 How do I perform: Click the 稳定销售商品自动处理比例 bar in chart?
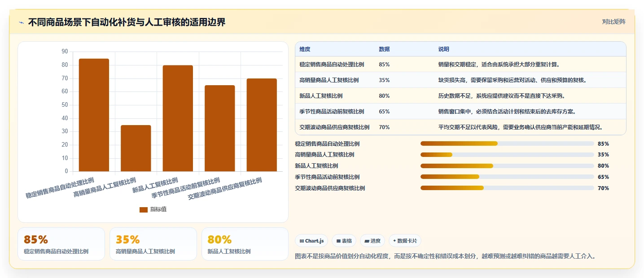pos(94,115)
